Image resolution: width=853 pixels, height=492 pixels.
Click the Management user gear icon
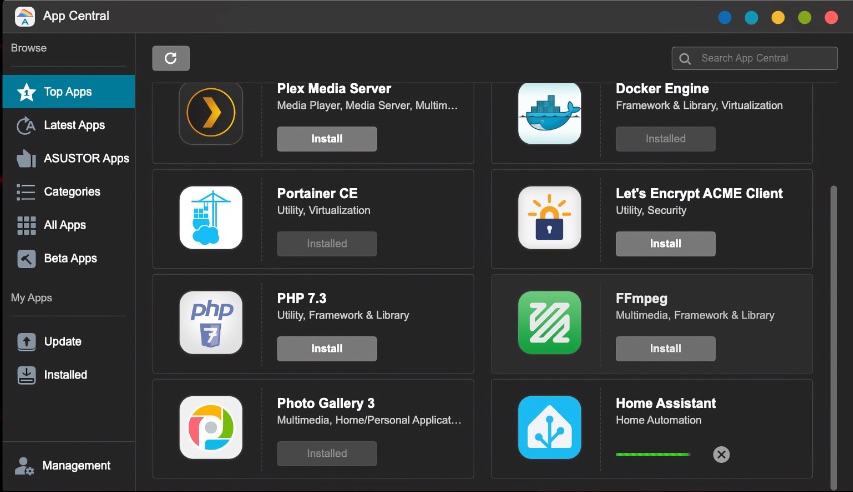(x=24, y=466)
